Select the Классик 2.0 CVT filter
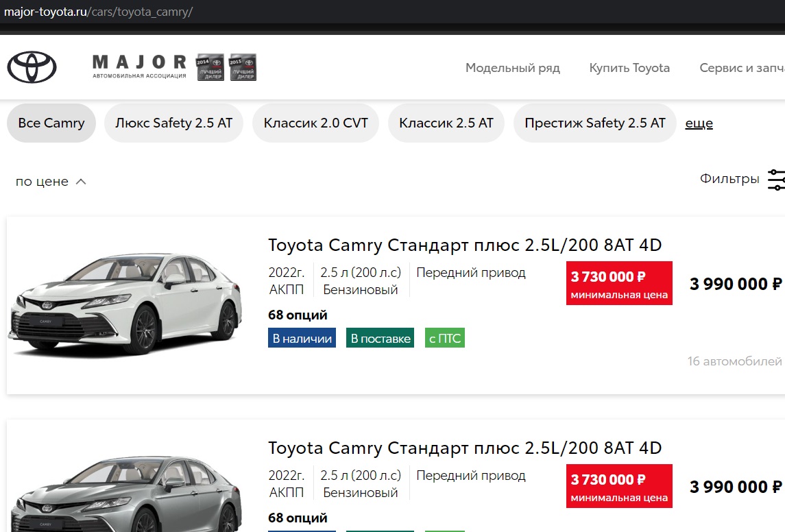This screenshot has width=785, height=532. (316, 123)
